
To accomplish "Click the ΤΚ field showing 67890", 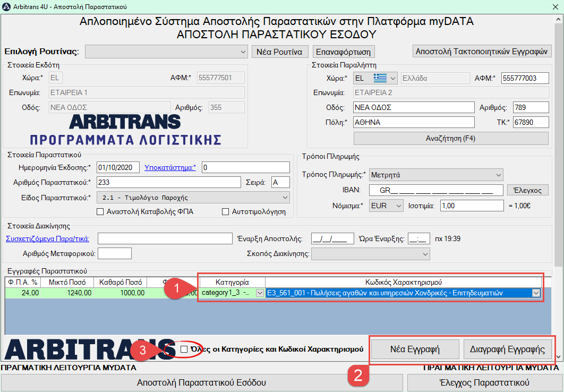I will (x=531, y=122).
